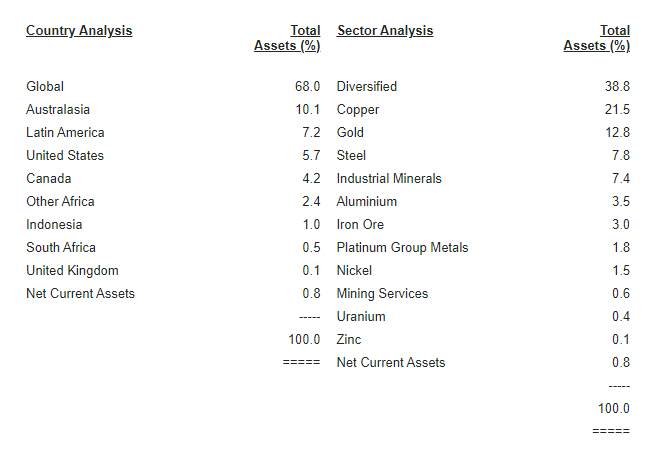Click the South Africa label
The width and height of the screenshot is (660, 454).
pyautogui.click(x=61, y=248)
